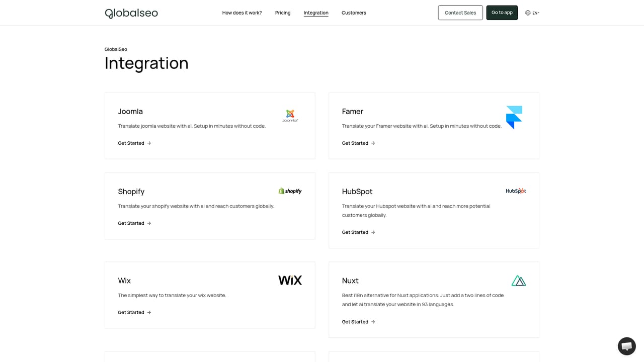The height and width of the screenshot is (362, 644).
Task: Click the Nuxt card title
Action: [x=350, y=281]
